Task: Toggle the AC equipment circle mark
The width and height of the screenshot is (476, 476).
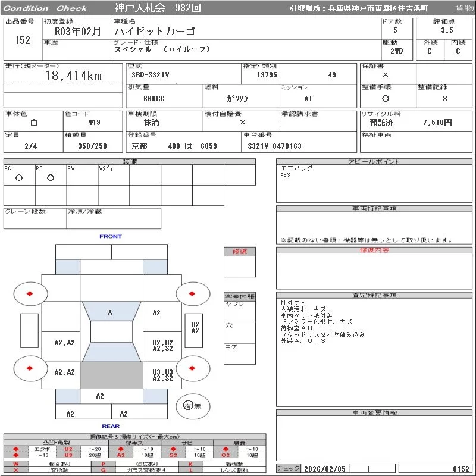Action: click(19, 178)
